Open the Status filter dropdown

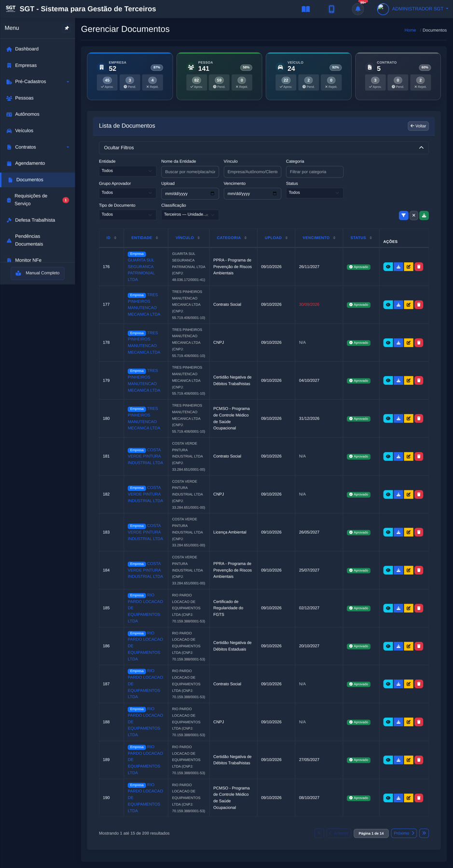click(315, 193)
